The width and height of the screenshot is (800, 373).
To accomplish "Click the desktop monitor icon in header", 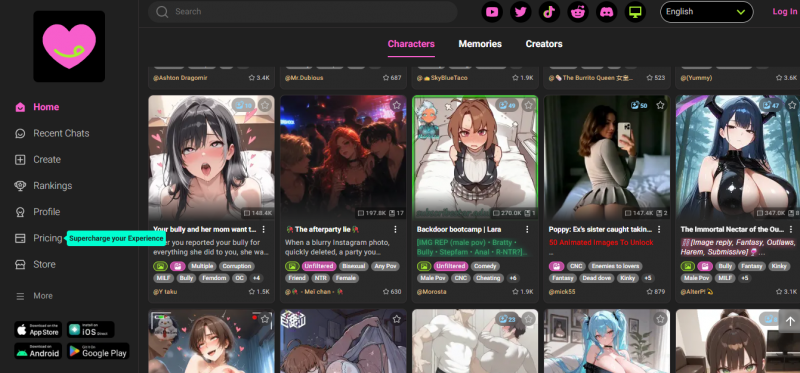I will [x=635, y=12].
